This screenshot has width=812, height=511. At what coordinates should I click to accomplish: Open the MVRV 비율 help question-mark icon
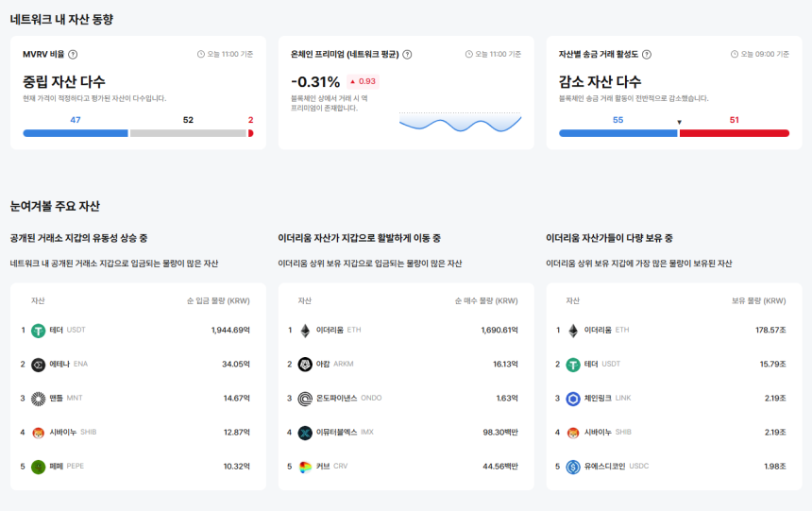(73, 55)
